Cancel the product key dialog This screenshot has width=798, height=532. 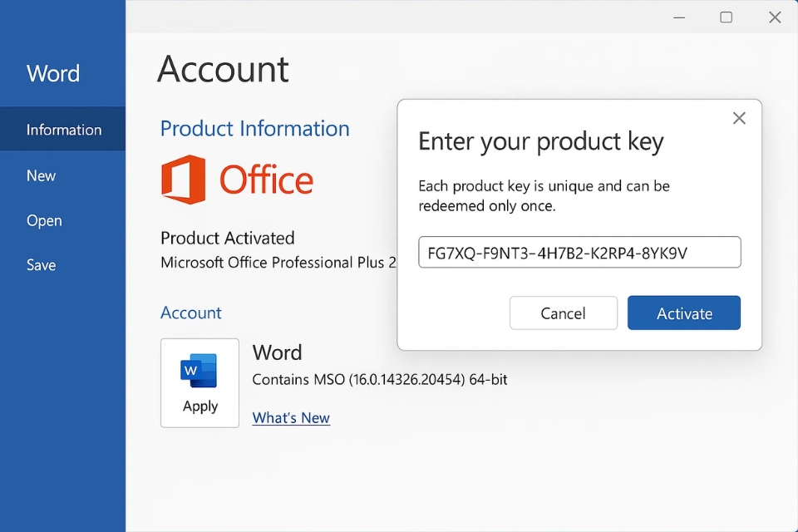pos(564,313)
